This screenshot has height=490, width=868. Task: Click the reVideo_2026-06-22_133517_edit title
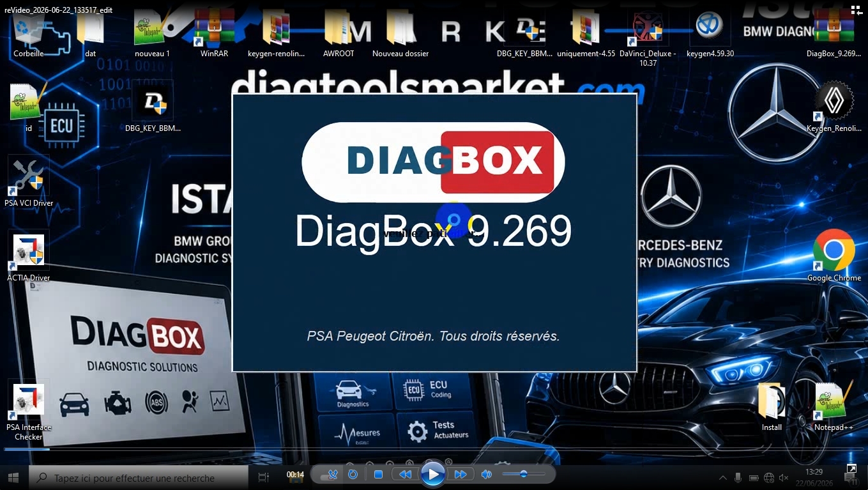point(58,10)
